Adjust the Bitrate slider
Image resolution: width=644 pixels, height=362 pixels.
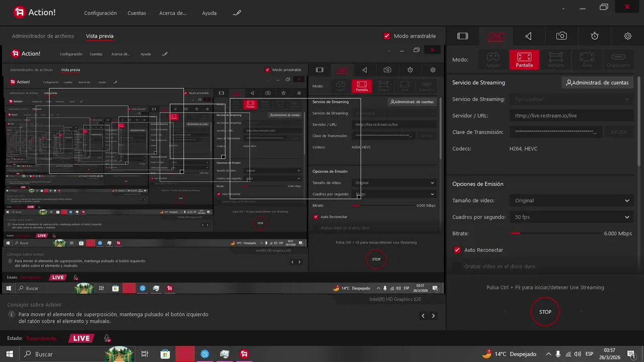555,234
